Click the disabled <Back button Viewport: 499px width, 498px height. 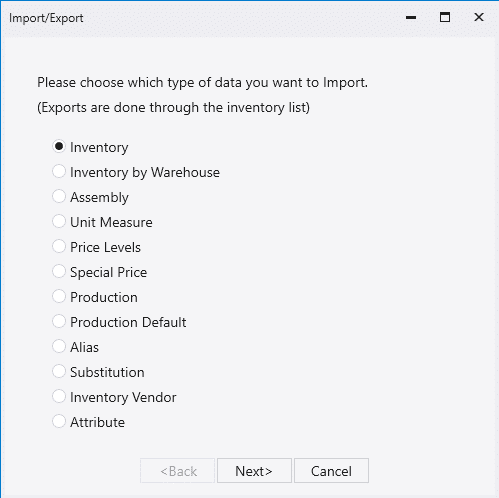[177, 471]
